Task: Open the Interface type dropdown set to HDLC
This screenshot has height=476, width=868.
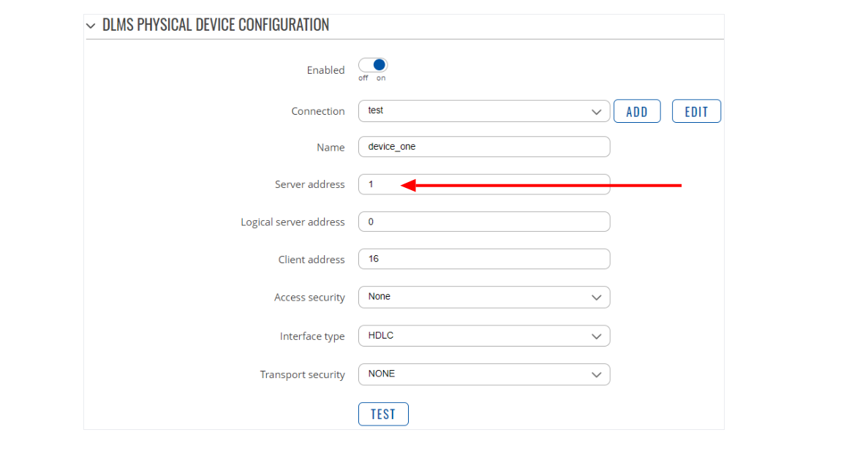Action: point(483,336)
